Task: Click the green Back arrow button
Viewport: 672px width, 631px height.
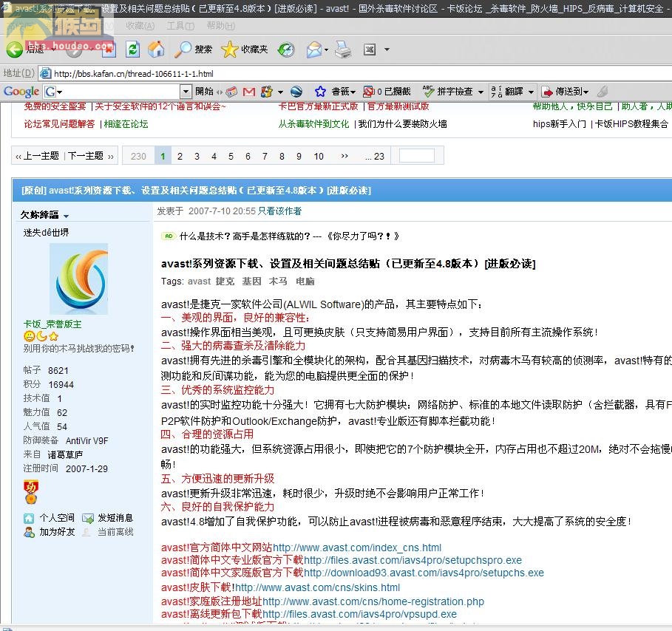Action: click(x=15, y=50)
